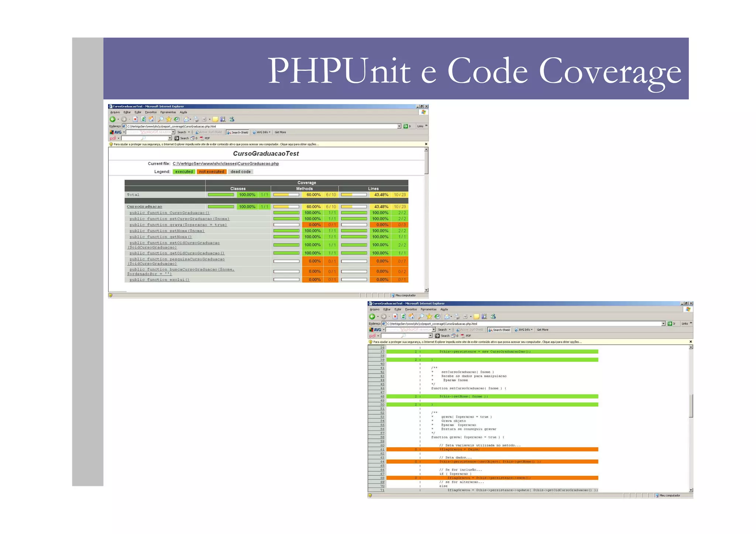Open AVG Info dropdown in upper window
Image resolution: width=756 pixels, height=534 pixels.
click(x=261, y=132)
